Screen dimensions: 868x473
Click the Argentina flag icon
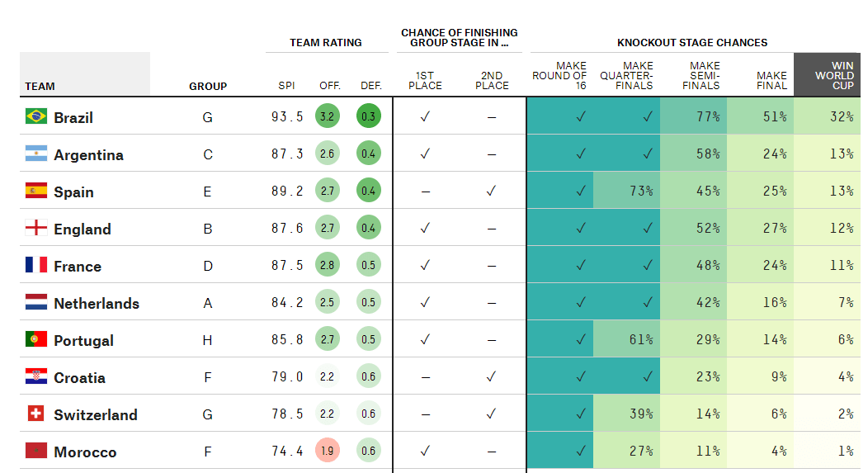[x=36, y=154]
